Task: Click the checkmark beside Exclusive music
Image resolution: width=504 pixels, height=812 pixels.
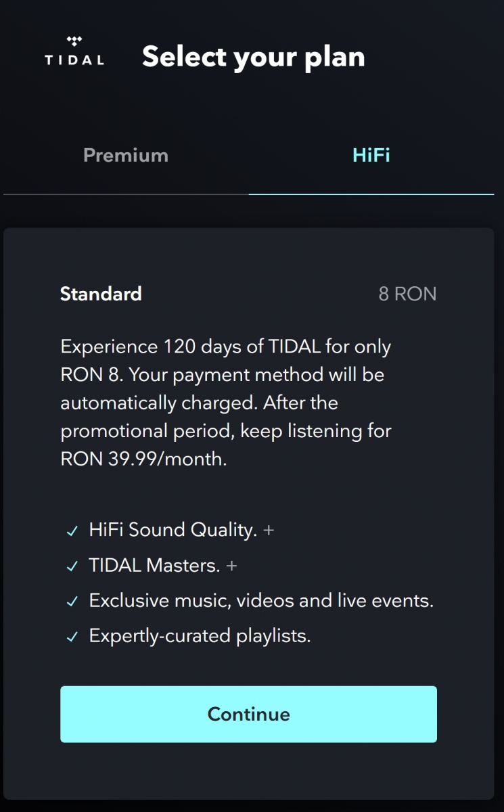Action: pyautogui.click(x=72, y=602)
